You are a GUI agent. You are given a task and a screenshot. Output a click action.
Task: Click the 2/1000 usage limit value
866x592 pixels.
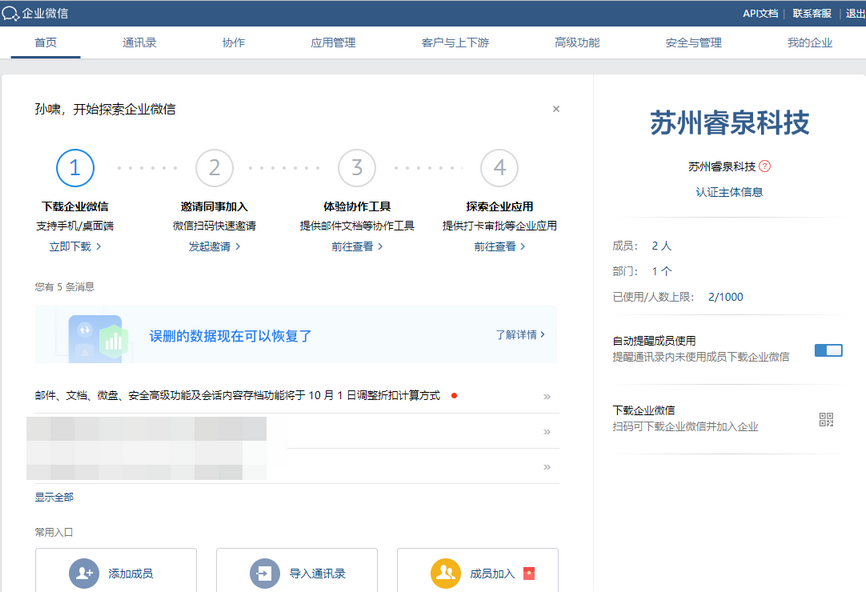[726, 297]
